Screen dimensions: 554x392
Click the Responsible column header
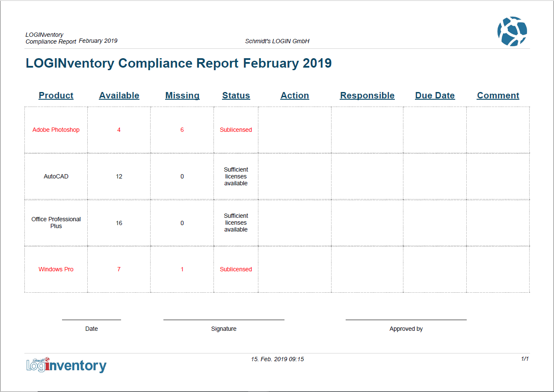367,95
